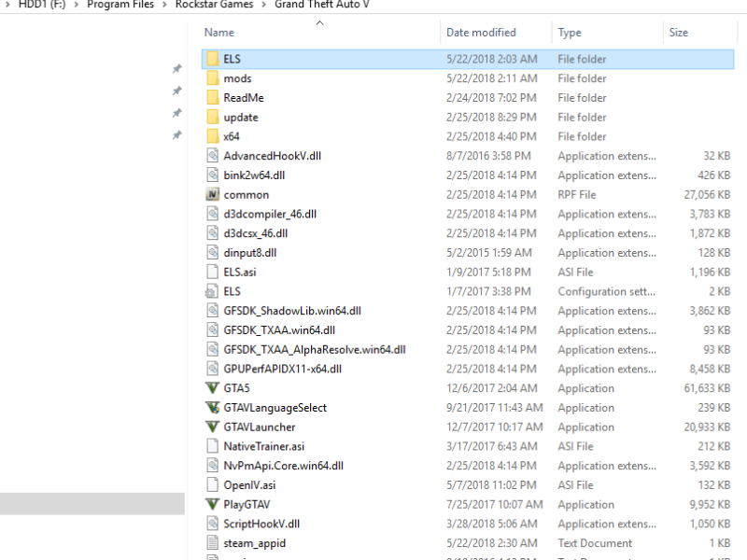
Task: Select the "mods" folder name
Action: [x=237, y=78]
